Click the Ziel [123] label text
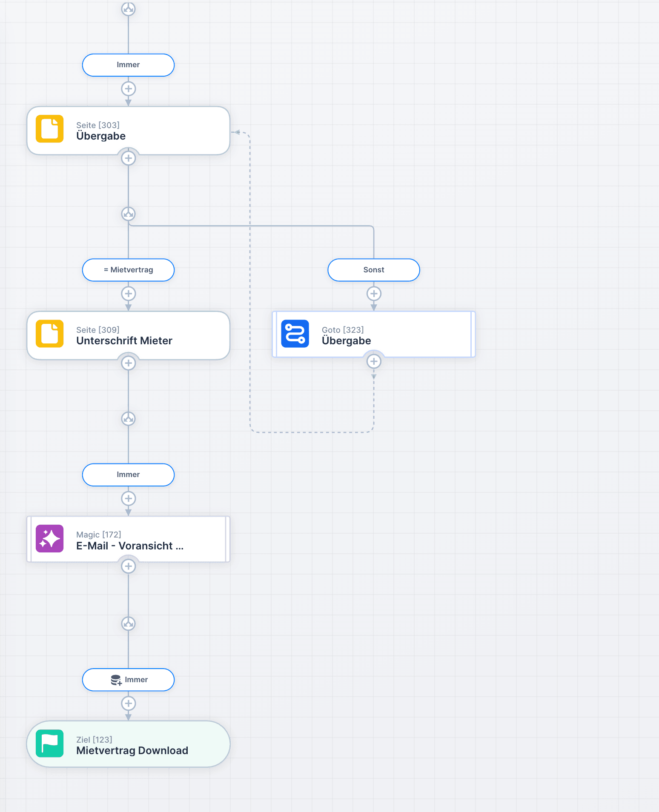 tap(94, 740)
